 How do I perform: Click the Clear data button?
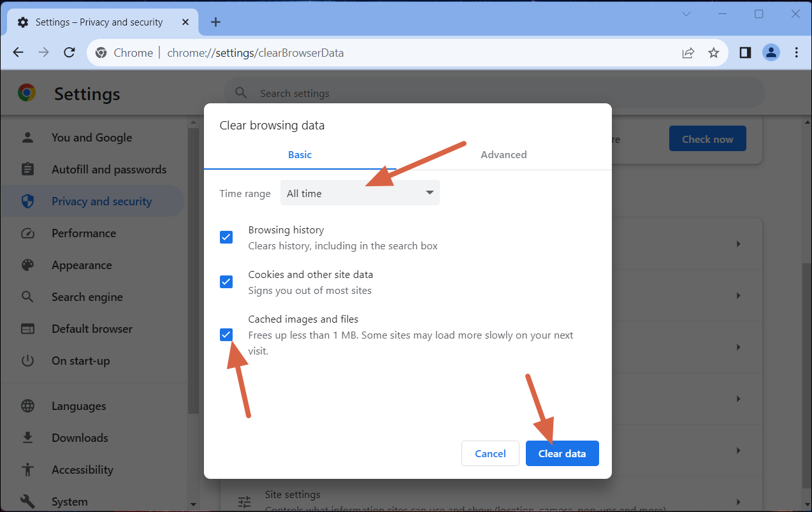[x=562, y=453]
